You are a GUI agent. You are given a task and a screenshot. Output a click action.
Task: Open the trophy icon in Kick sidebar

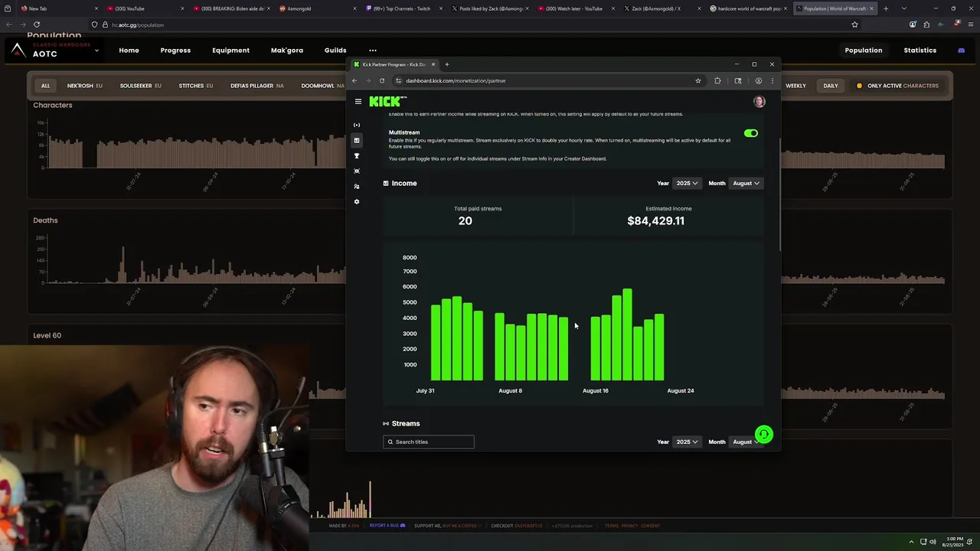click(357, 155)
